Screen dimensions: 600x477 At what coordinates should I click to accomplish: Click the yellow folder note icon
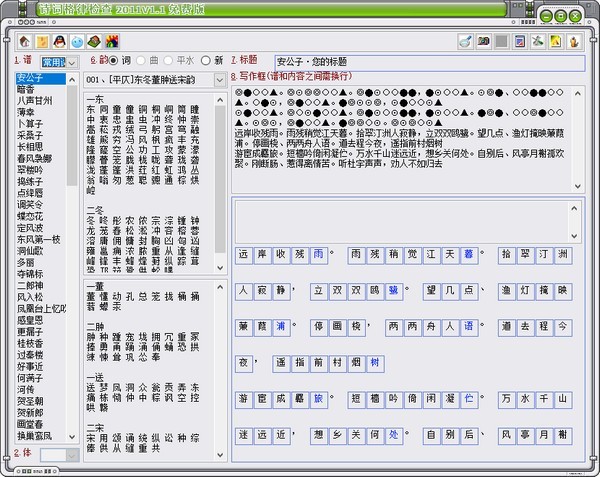[x=42, y=41]
